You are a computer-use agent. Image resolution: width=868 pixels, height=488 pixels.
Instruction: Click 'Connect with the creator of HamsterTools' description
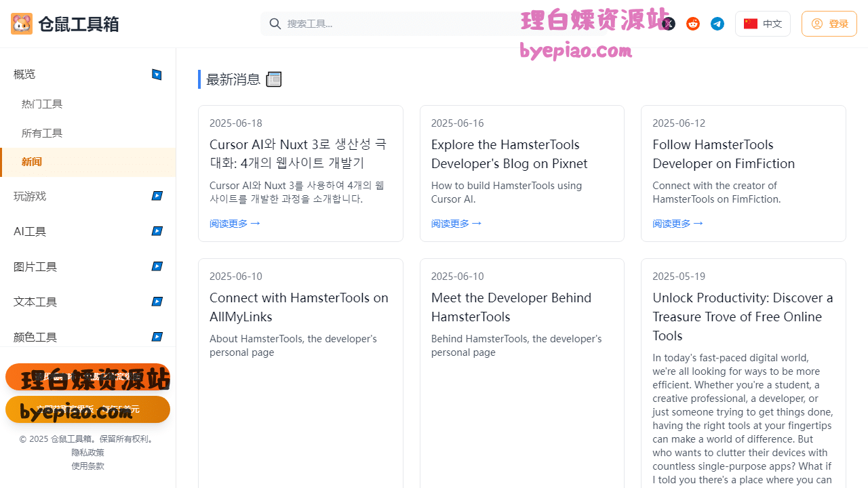pos(717,192)
